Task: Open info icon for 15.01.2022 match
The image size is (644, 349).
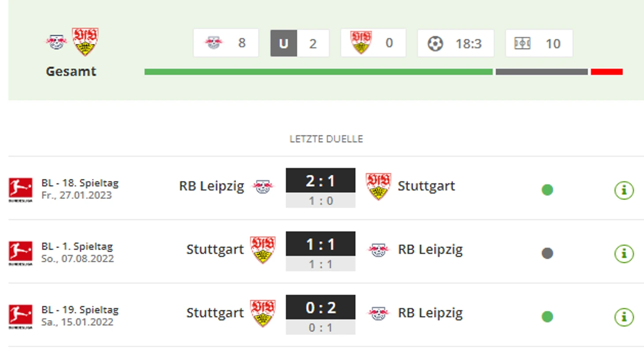Action: point(624,317)
